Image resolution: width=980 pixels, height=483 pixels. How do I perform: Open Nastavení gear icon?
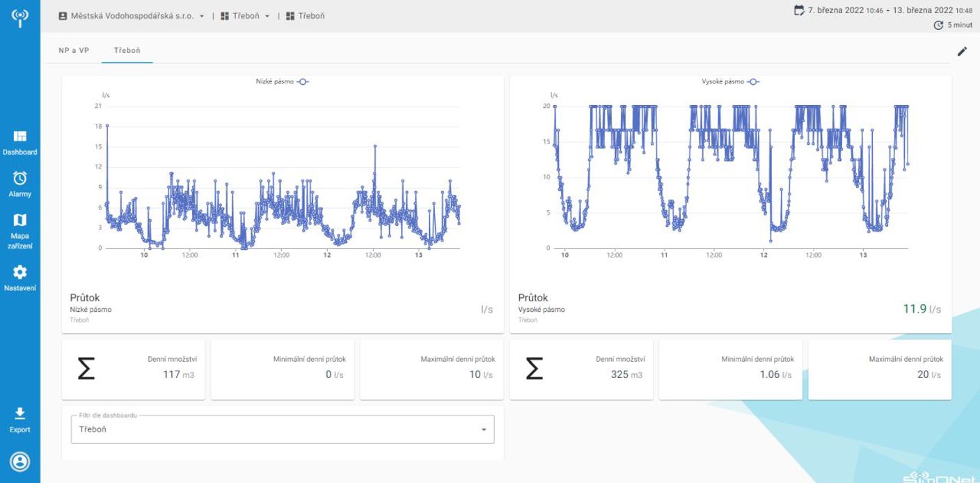click(x=20, y=272)
